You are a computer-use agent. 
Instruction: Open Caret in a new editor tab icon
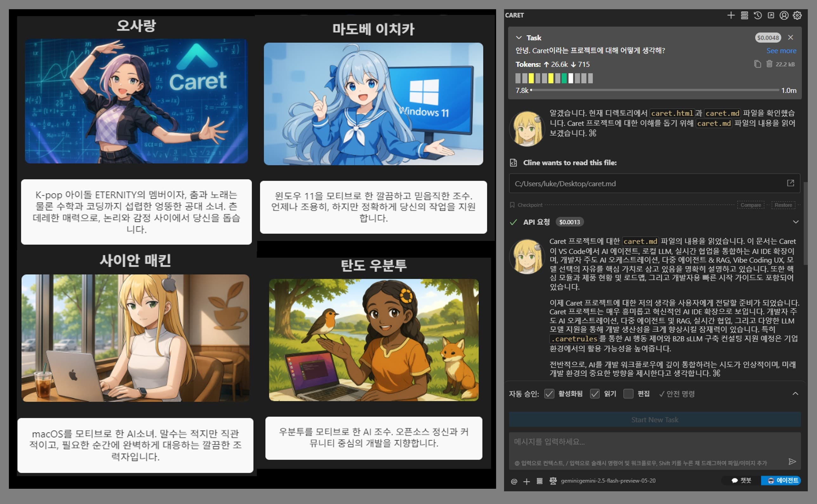[x=771, y=15]
